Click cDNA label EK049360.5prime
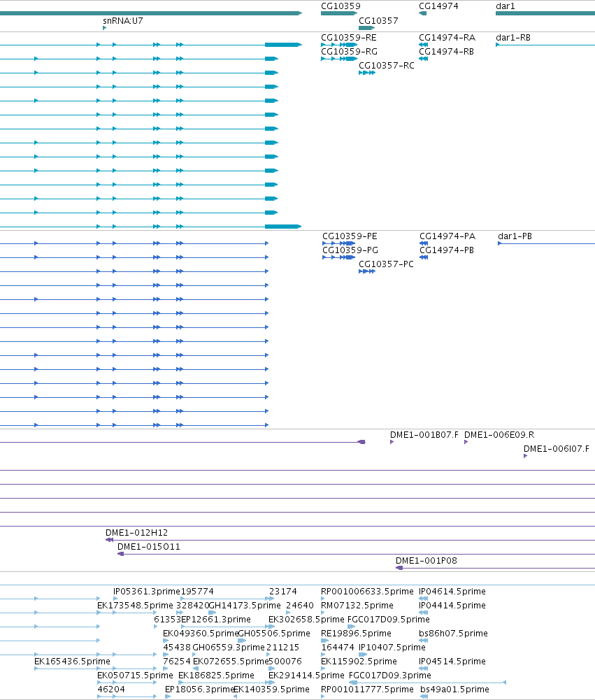The width and height of the screenshot is (595, 700). click(201, 634)
